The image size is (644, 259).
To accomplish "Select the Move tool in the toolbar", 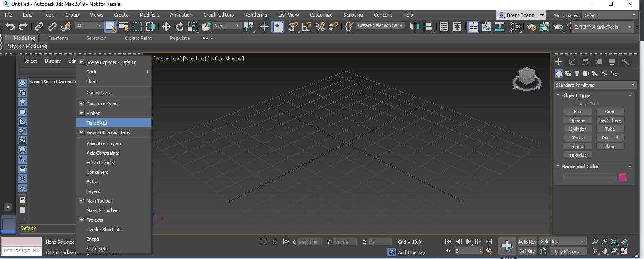I will click(166, 27).
